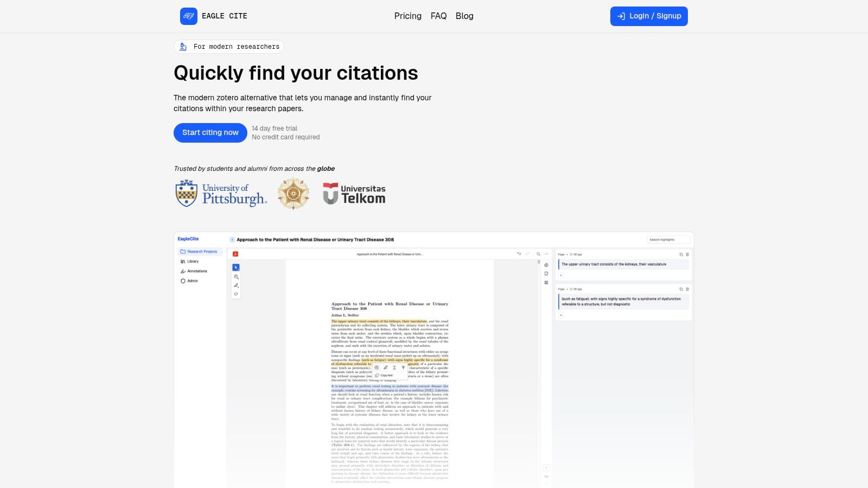This screenshot has height=488, width=868.
Task: Delete the first highlight with trash icon
Action: pos(687,254)
